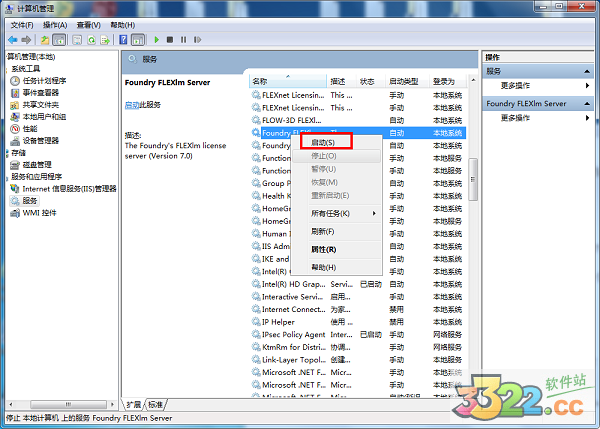Image resolution: width=600 pixels, height=429 pixels.
Task: Toggle the show/hide console tree toolbar button
Action: 59,40
